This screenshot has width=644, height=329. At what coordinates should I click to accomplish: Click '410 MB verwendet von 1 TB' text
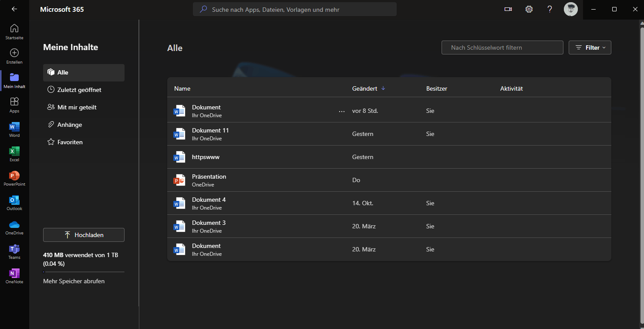point(81,255)
